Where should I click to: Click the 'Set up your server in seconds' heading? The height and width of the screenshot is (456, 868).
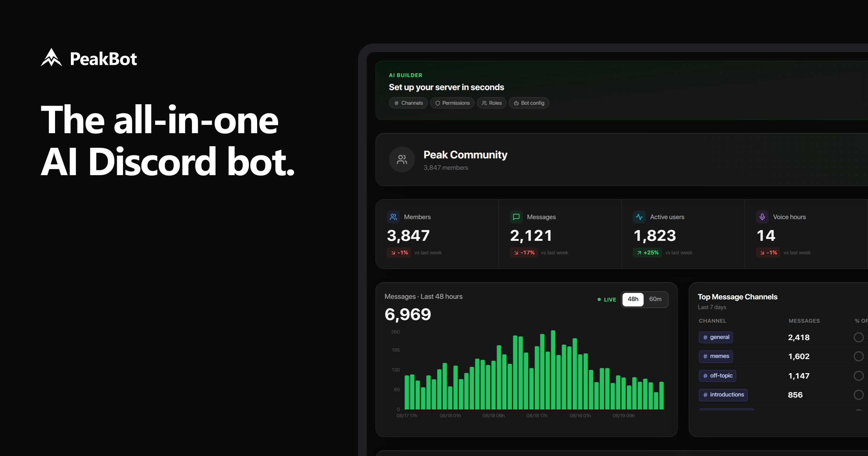[446, 88]
